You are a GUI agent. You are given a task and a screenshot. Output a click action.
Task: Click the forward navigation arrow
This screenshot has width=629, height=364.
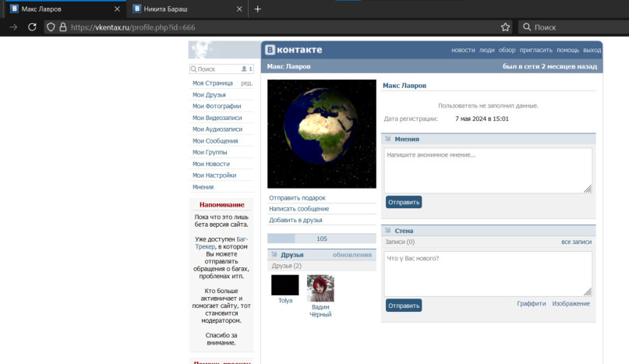(13, 27)
